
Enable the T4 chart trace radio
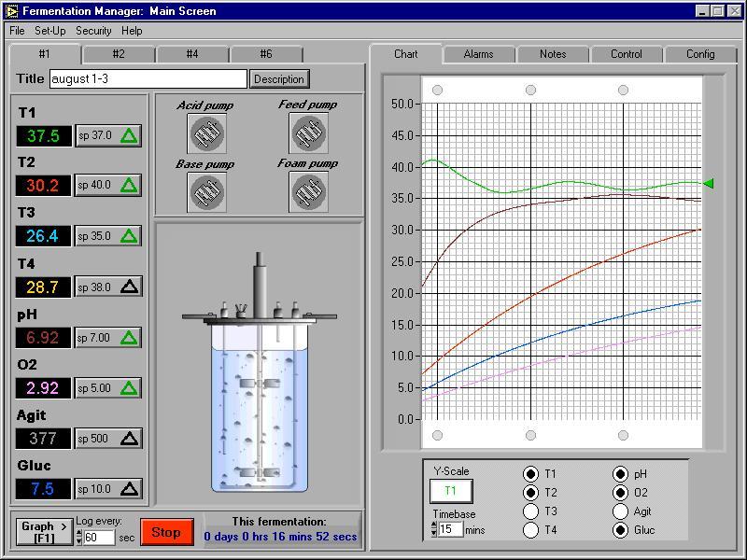click(x=530, y=530)
